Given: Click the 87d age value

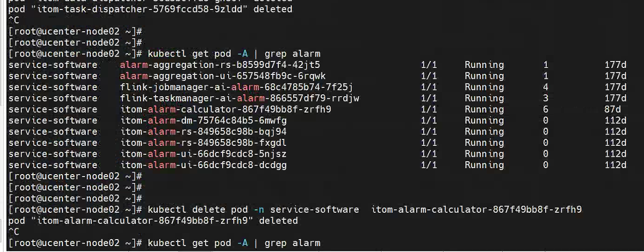Looking at the screenshot, I should click(612, 109).
